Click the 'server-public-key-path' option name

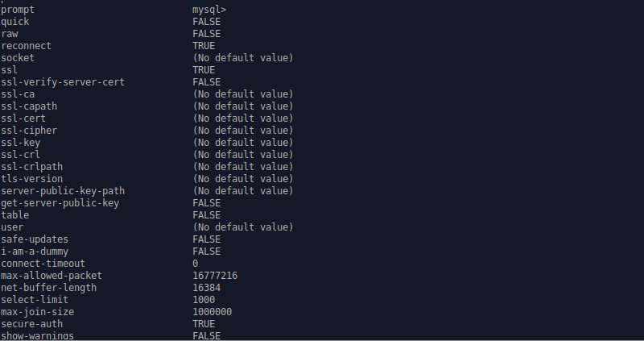coord(62,191)
